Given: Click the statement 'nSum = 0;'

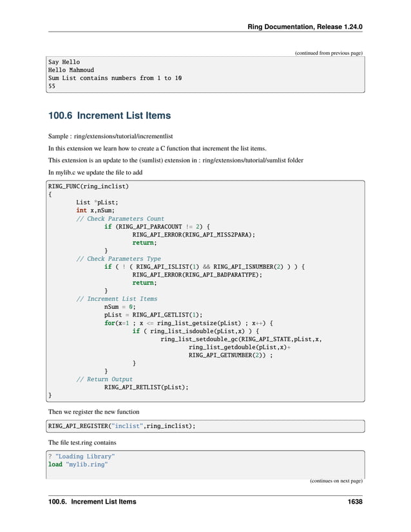Looking at the screenshot, I should click(x=120, y=307).
